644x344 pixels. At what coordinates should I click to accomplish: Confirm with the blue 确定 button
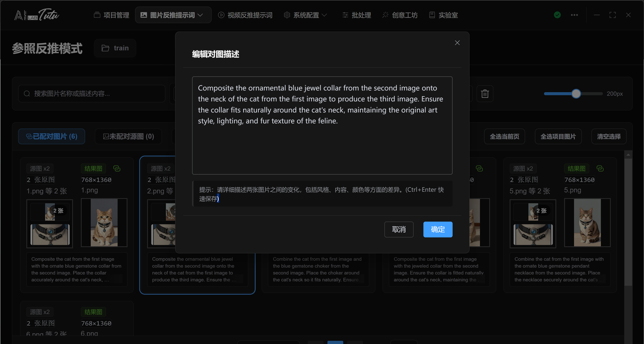click(x=437, y=229)
